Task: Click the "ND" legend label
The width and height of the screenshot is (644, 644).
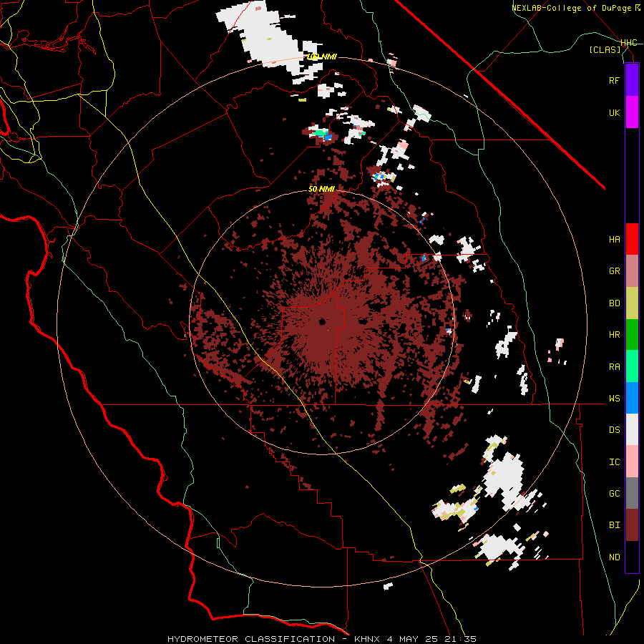Action: click(614, 557)
